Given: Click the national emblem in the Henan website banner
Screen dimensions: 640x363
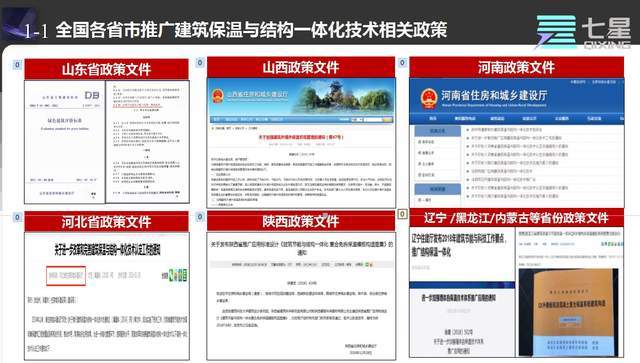Looking at the screenshot, I should [x=429, y=98].
